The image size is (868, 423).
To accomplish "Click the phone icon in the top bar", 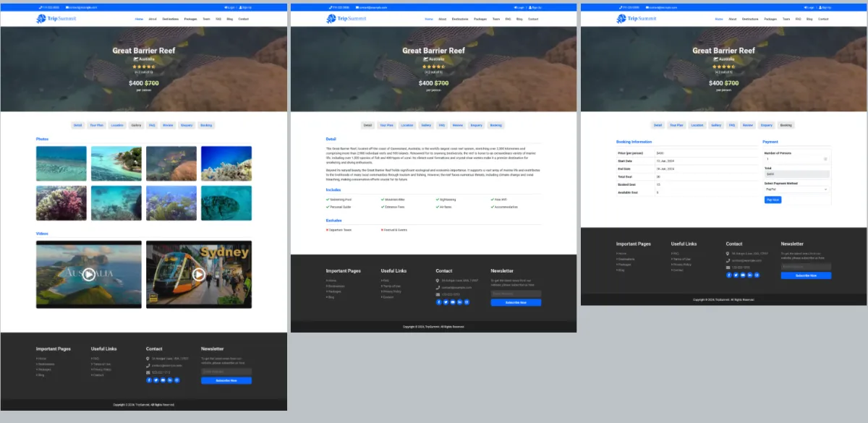I will tap(42, 7).
